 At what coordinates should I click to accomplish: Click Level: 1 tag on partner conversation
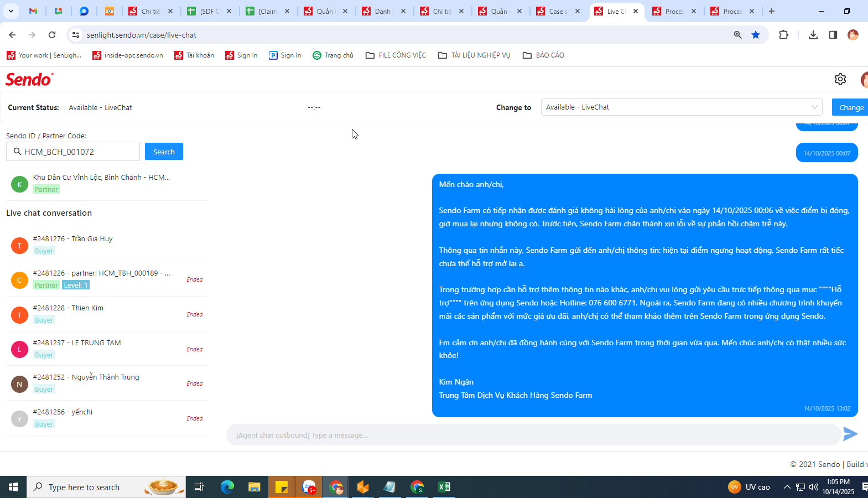tap(76, 285)
